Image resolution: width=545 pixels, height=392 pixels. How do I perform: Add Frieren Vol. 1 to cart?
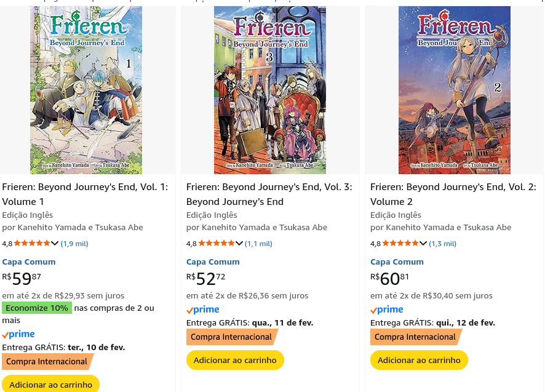[x=50, y=384]
